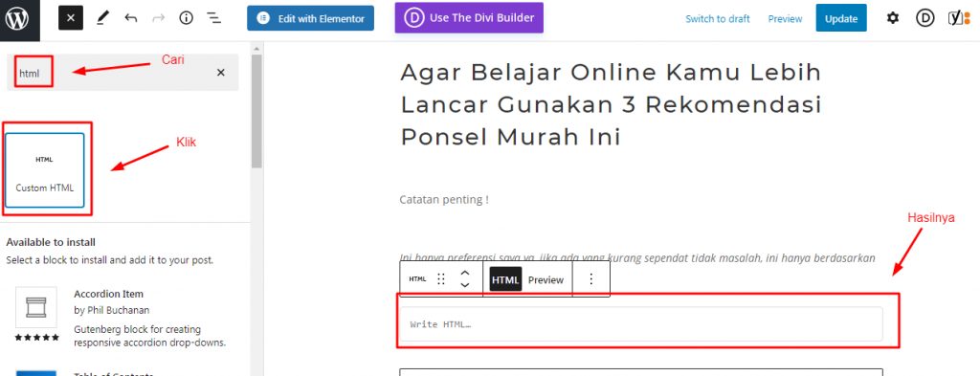Open the Settings gear icon

893,19
